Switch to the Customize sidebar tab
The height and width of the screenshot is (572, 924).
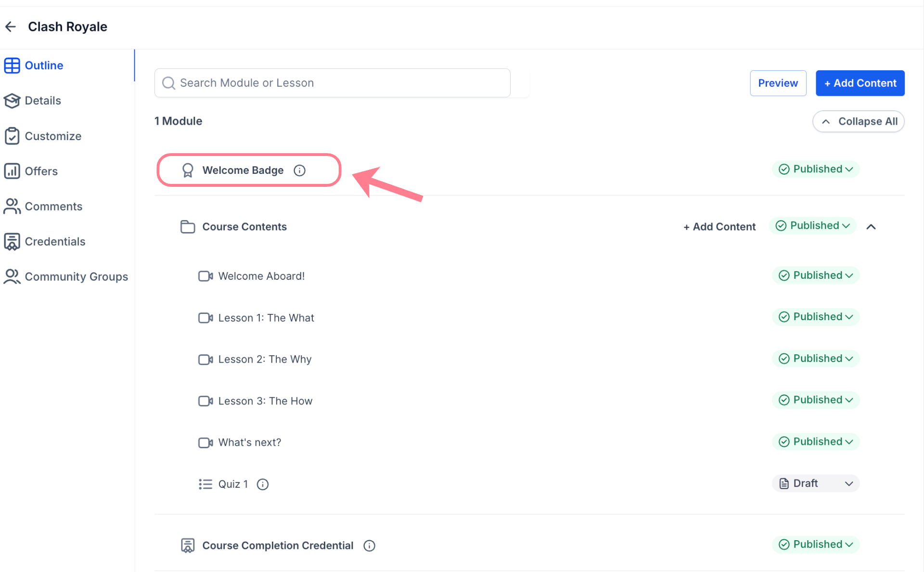coord(53,136)
